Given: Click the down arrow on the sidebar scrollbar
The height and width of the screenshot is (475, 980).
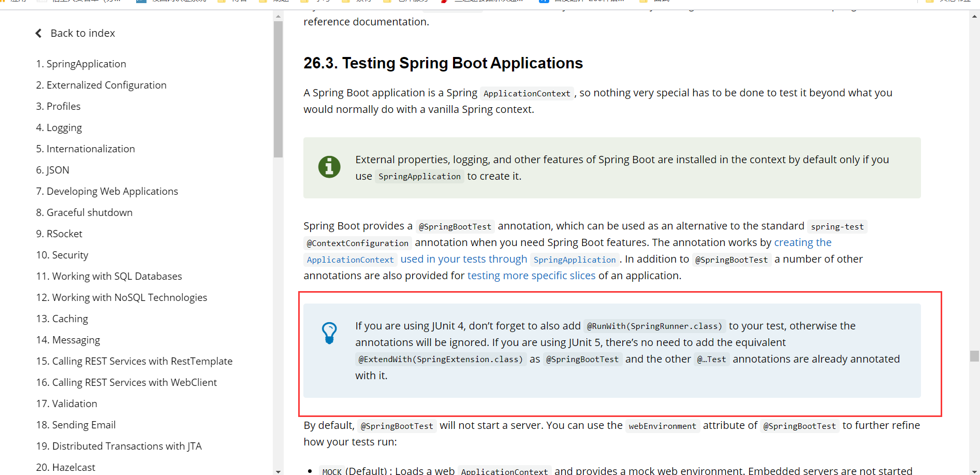Looking at the screenshot, I should [279, 471].
